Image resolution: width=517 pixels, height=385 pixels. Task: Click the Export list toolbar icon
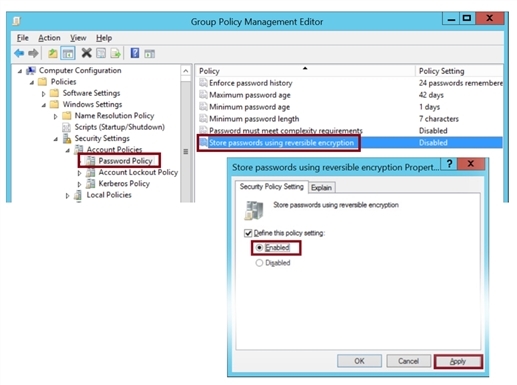[115, 53]
